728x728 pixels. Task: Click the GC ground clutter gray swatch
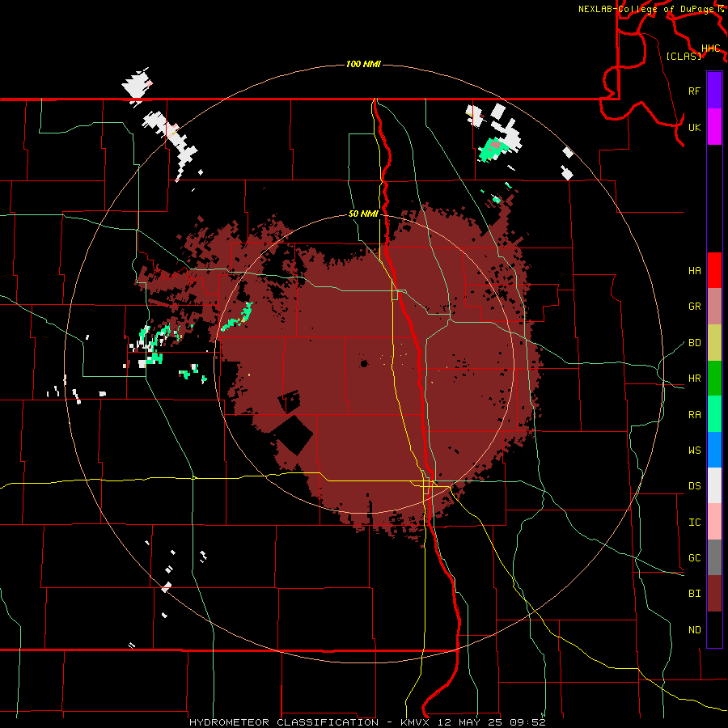point(714,557)
